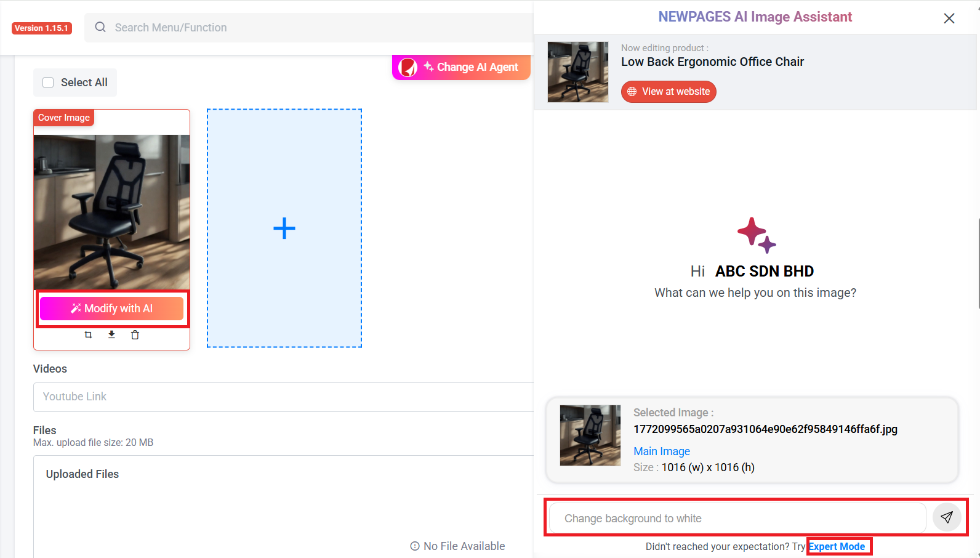Click the selected image .jpg filename text

pos(765,429)
